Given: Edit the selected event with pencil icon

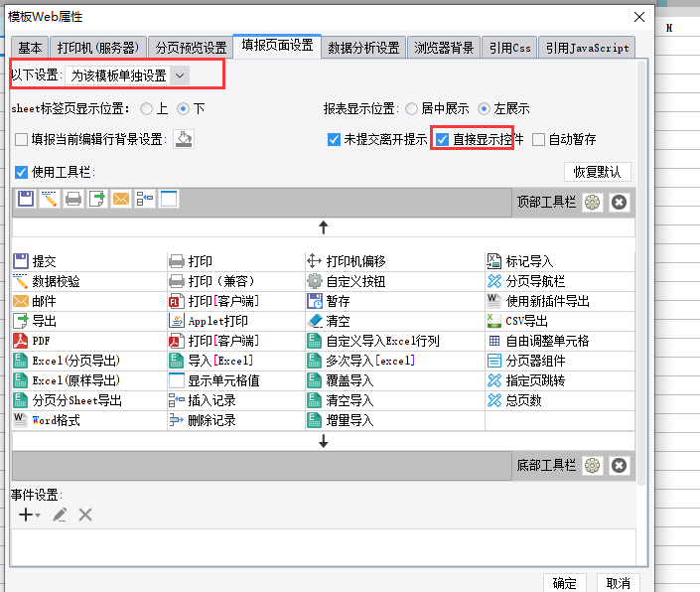Looking at the screenshot, I should pyautogui.click(x=60, y=515).
